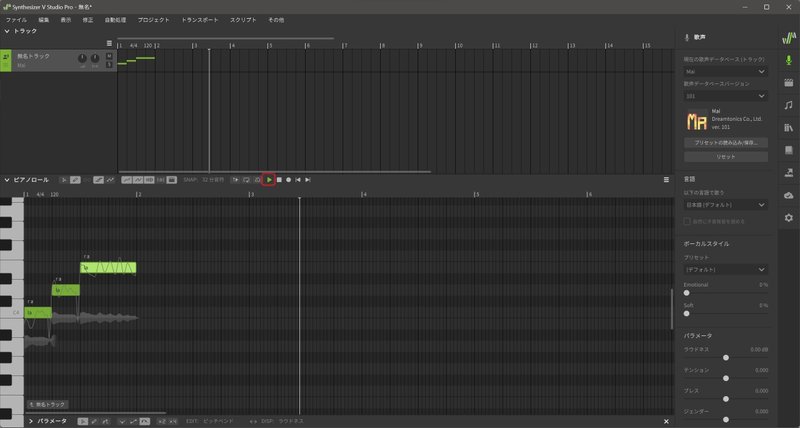Open the プロジェクト menu
The width and height of the screenshot is (800, 428).
153,20
